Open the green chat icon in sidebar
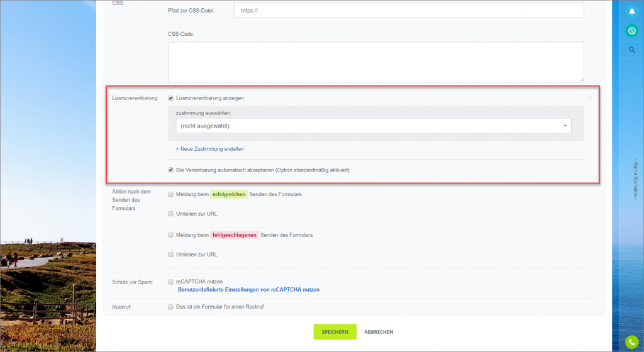 coord(631,31)
